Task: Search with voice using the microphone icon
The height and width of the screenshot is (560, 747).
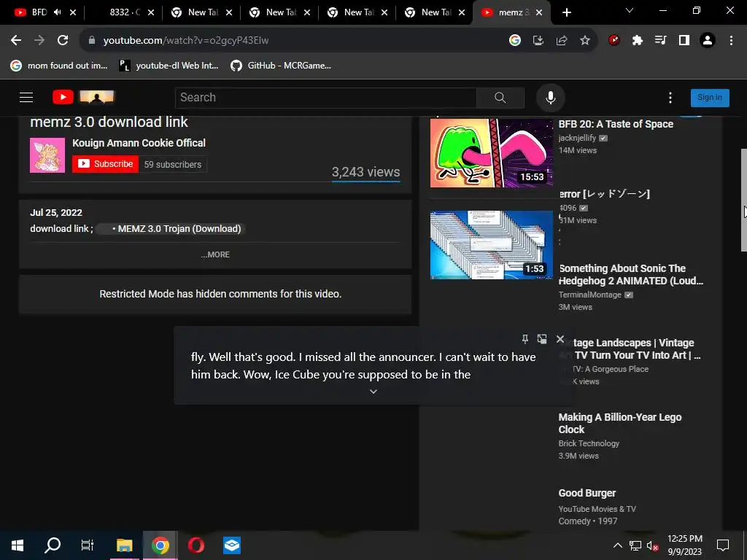Action: (x=550, y=98)
